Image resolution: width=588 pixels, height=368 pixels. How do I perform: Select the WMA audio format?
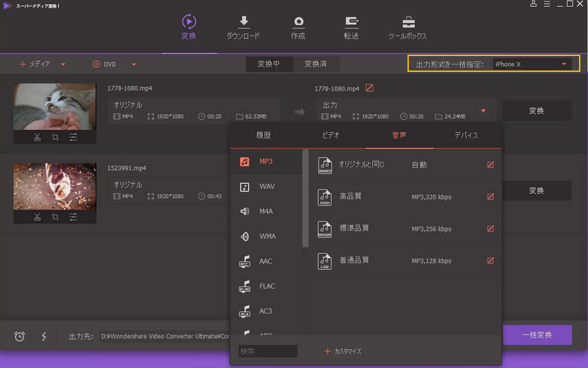(x=266, y=237)
